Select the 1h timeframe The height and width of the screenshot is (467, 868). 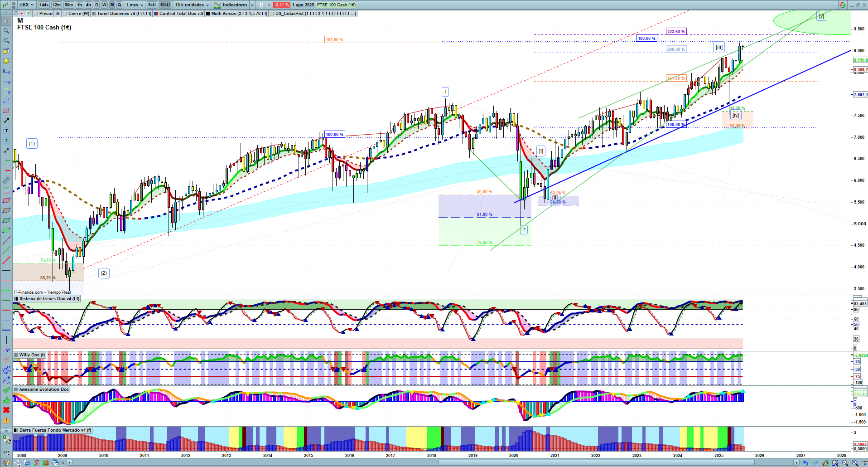[80, 5]
